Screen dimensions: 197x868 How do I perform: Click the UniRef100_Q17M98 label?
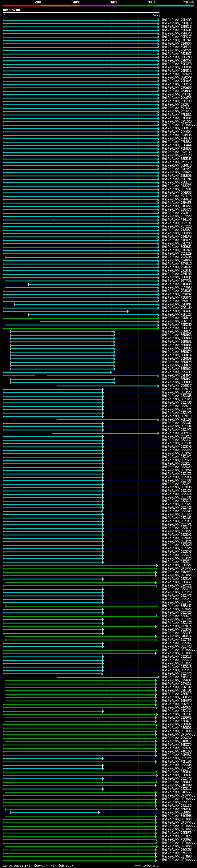point(177,857)
